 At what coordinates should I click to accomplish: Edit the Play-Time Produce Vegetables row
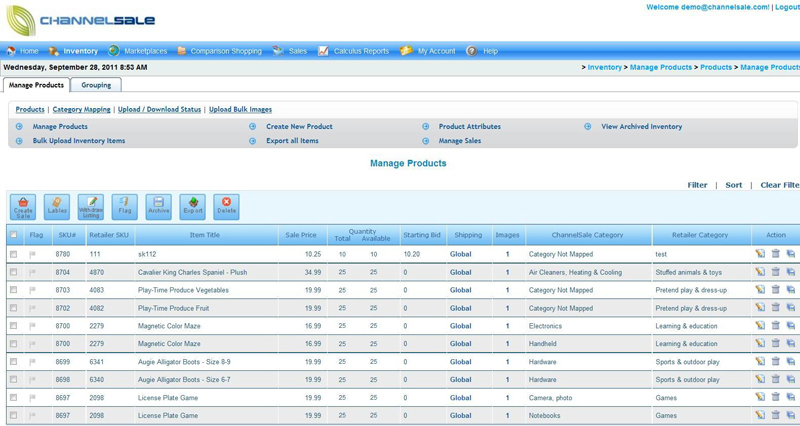pos(760,290)
